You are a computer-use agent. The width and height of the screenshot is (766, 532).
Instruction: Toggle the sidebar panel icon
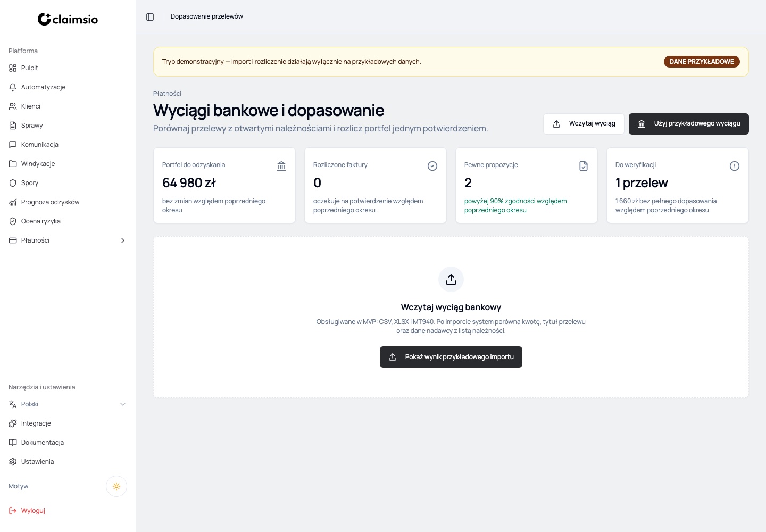[150, 17]
